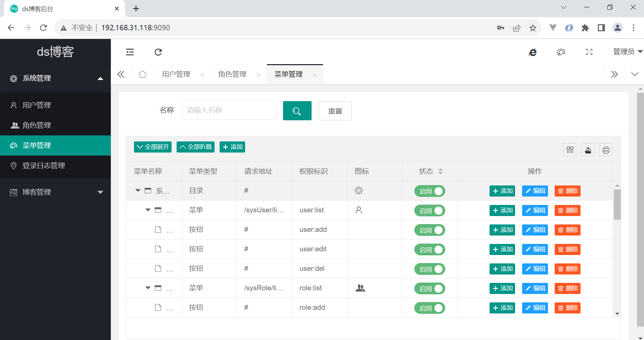Click the search magnifier button
Screen dimensions: 644x340
297,111
